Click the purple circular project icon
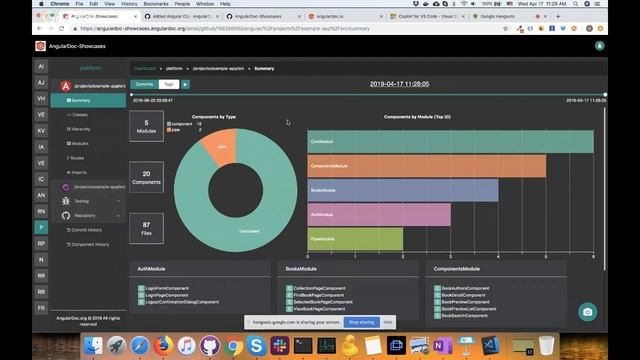The image size is (640, 360). (x=66, y=187)
